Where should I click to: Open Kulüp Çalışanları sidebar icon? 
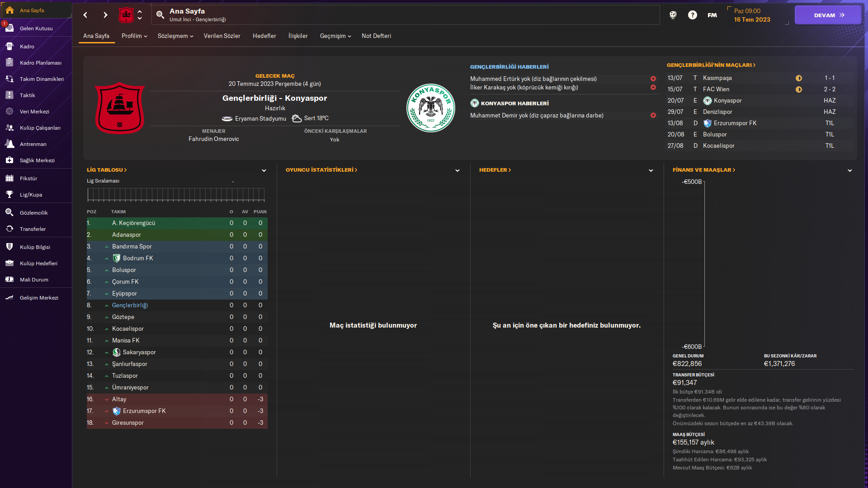tap(9, 127)
